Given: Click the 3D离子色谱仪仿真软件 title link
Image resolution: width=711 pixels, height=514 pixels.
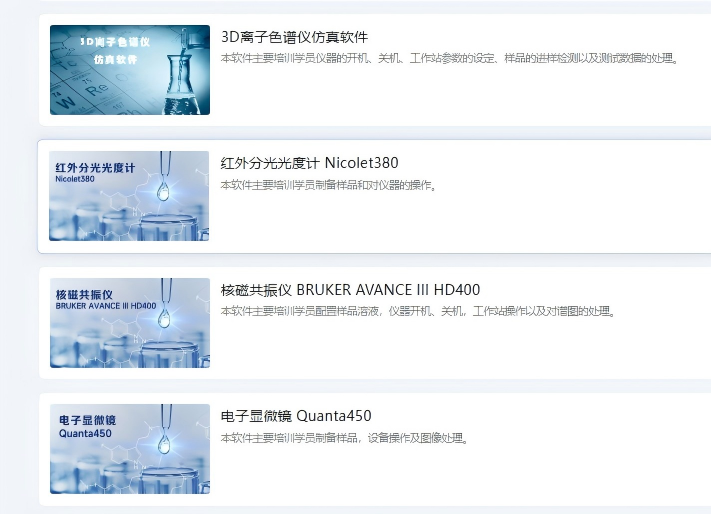Looking at the screenshot, I should coord(294,37).
